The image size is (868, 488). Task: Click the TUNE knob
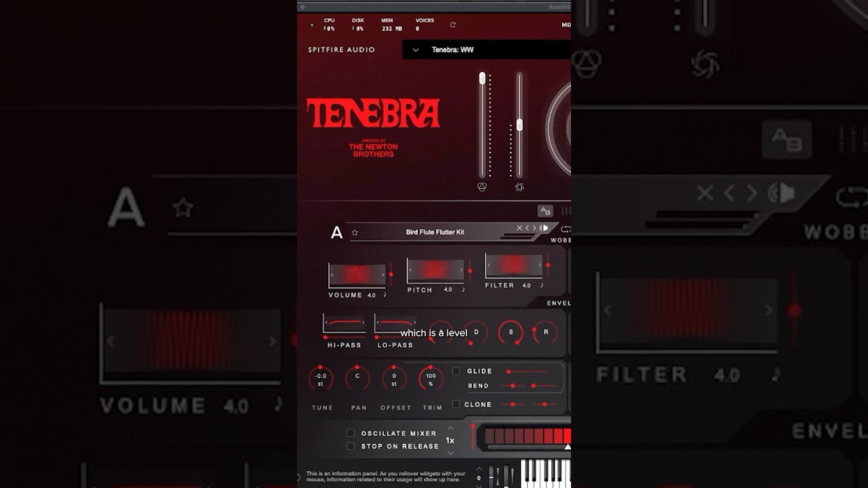pos(321,378)
